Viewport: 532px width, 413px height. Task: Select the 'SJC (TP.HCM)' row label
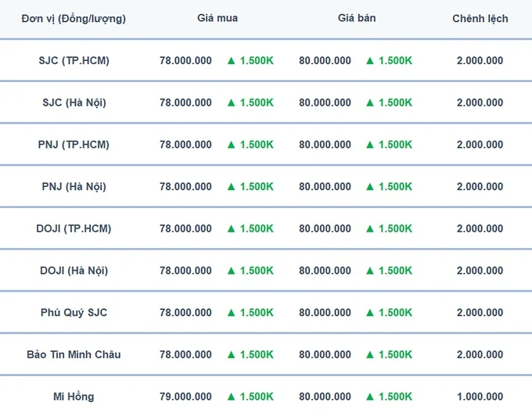pos(74,61)
